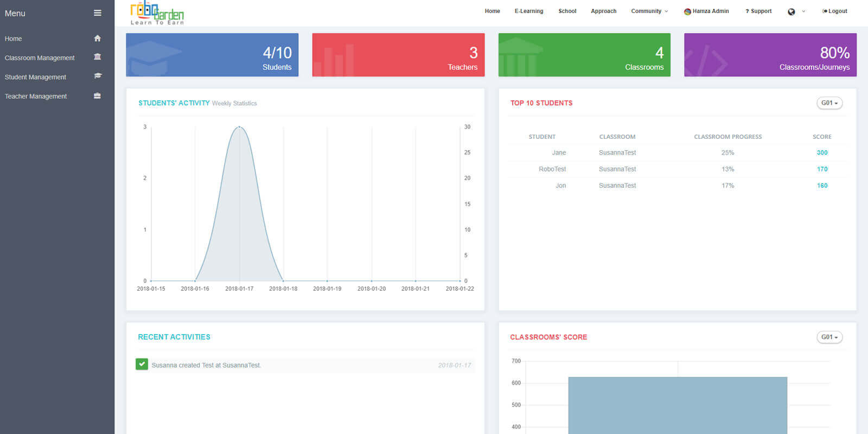
Task: Click the STUDENT column header
Action: point(542,137)
